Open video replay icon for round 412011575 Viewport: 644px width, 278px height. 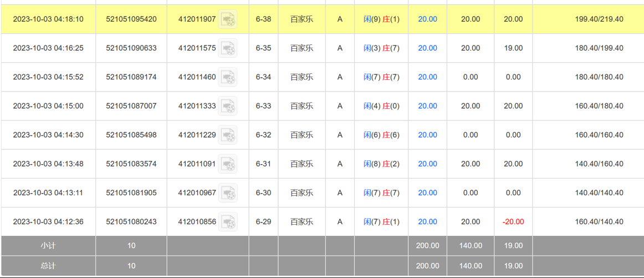(228, 48)
